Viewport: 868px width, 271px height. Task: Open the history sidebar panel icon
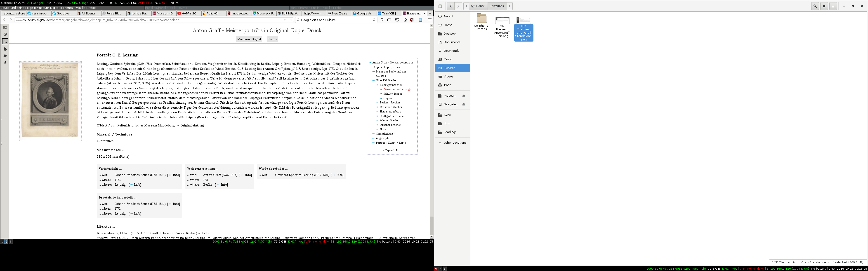pos(5,34)
